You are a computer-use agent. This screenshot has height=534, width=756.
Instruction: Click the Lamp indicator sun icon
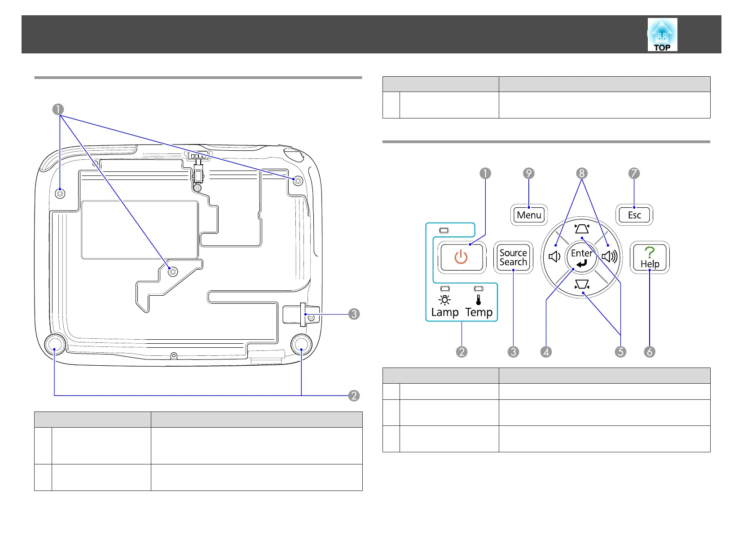(445, 300)
